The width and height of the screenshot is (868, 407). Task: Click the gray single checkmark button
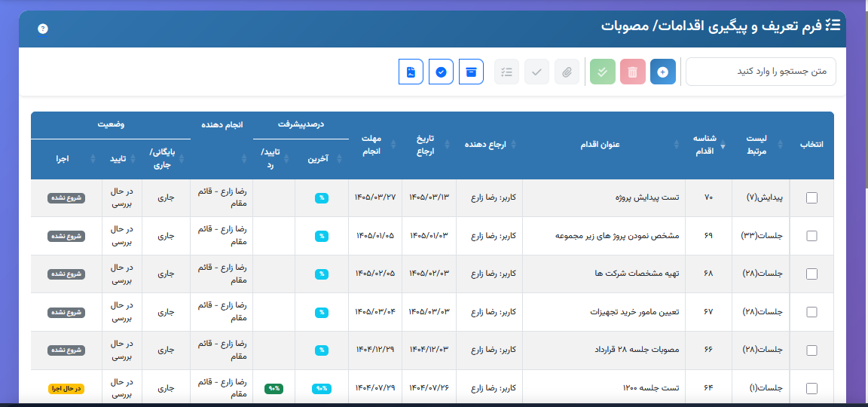pos(536,72)
